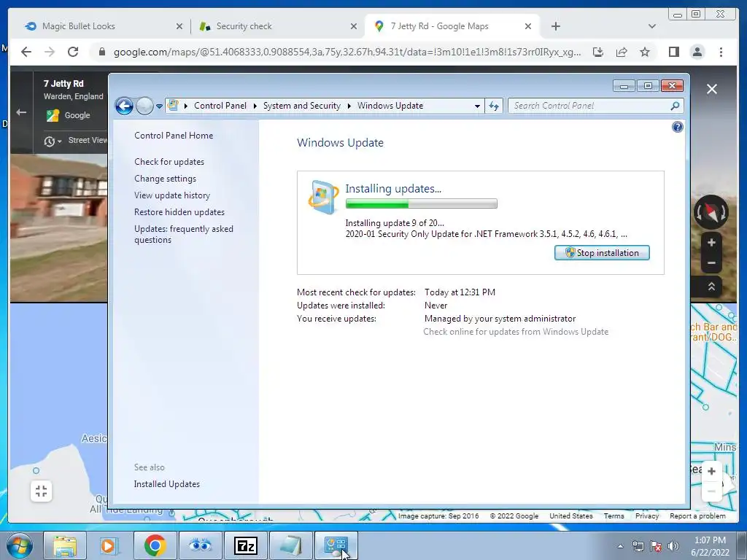This screenshot has height=560, width=747.
Task: Open Updates frequently asked questions link
Action: coord(183,234)
